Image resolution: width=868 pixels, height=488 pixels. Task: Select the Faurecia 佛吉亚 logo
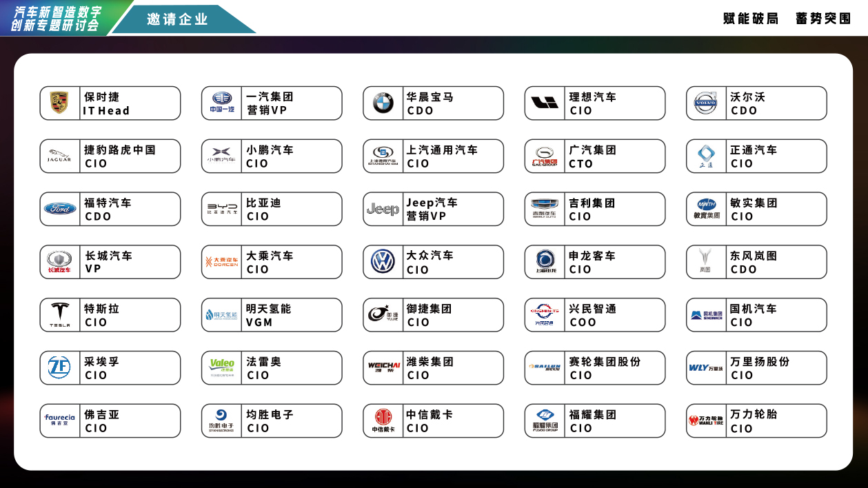click(x=60, y=420)
